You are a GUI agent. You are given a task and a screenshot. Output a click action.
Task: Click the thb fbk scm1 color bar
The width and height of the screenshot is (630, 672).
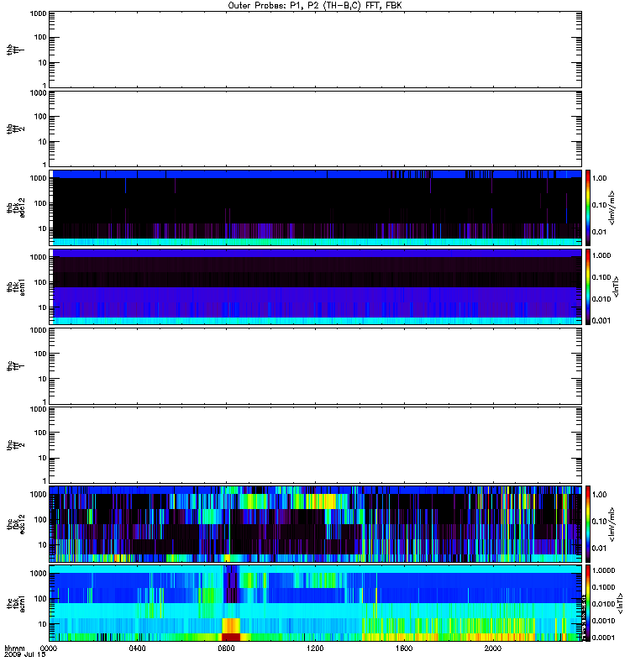click(x=588, y=287)
